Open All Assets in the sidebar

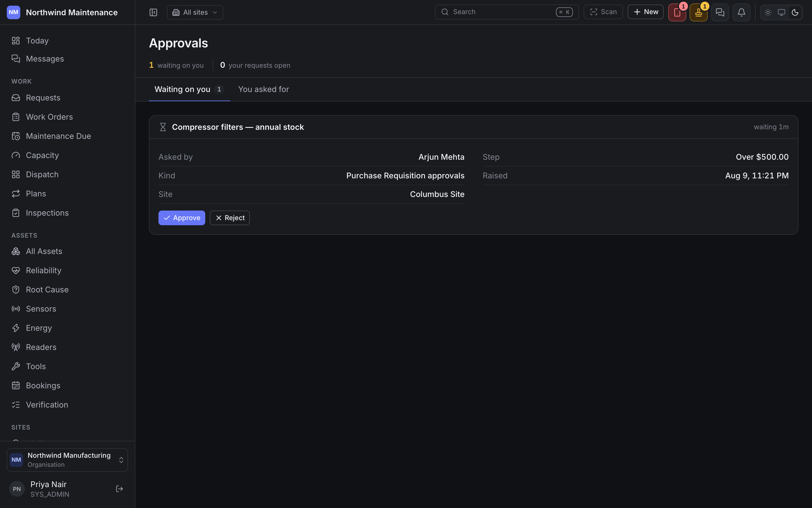(x=67, y=251)
